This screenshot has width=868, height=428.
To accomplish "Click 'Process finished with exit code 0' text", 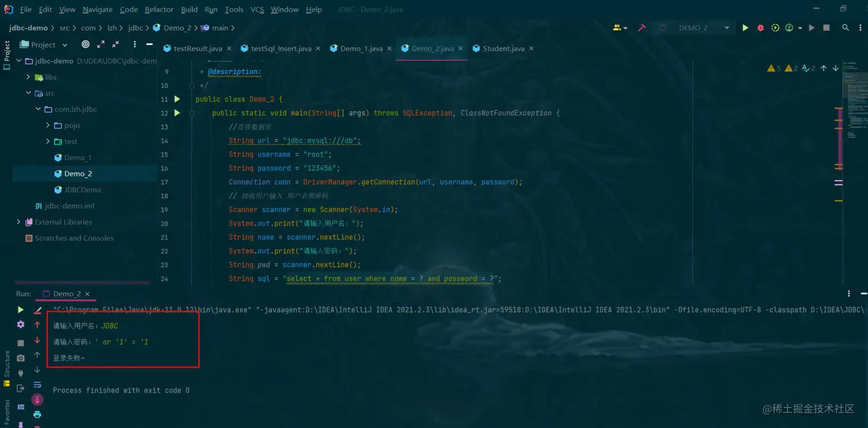I will pyautogui.click(x=121, y=390).
